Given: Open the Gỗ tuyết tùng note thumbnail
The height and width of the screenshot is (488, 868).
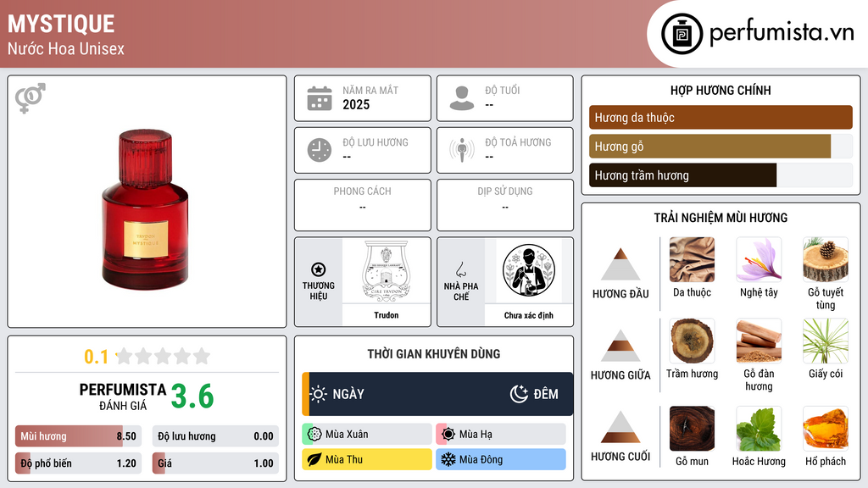Looking at the screenshot, I should click(826, 260).
